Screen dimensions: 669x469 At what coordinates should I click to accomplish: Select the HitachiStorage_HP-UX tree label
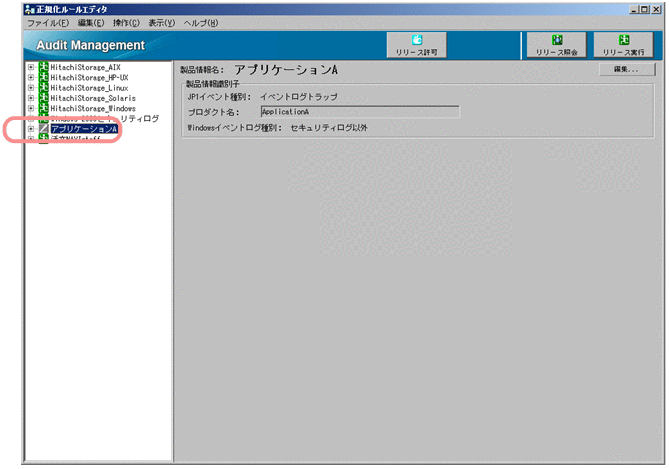(89, 77)
